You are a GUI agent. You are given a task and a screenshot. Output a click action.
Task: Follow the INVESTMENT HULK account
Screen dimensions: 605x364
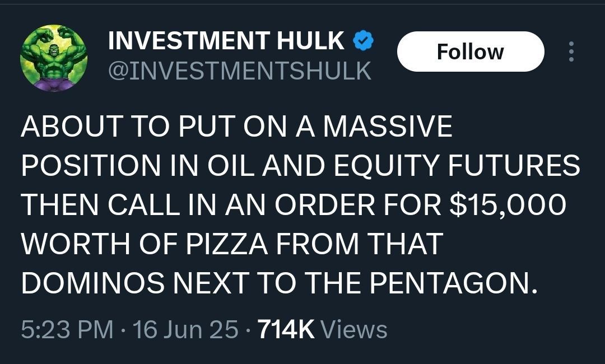471,52
